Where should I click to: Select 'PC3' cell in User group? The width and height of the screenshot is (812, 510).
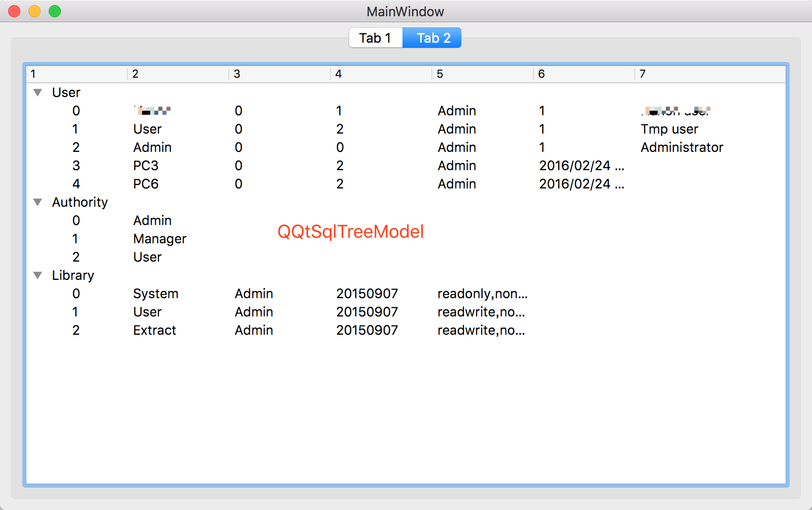click(x=146, y=166)
